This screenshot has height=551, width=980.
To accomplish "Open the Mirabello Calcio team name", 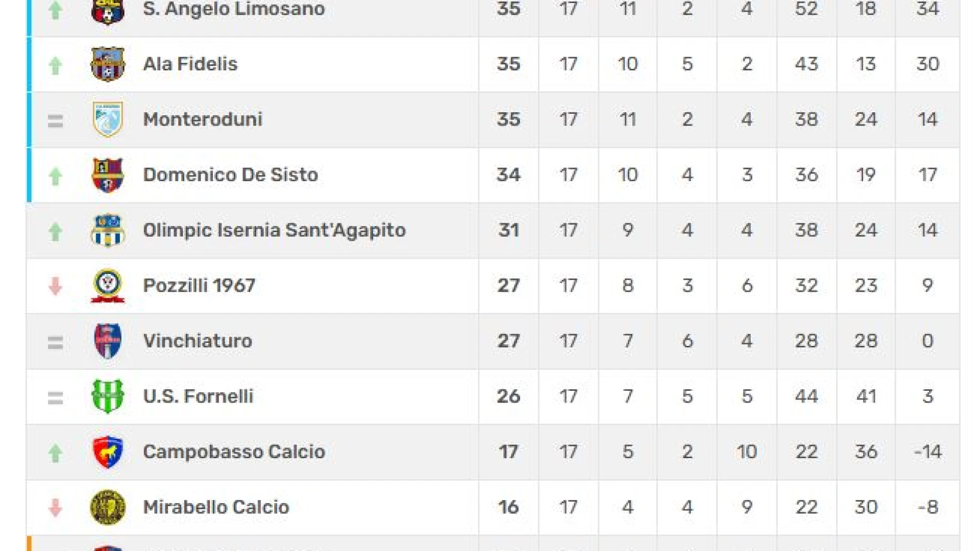I will [x=216, y=507].
